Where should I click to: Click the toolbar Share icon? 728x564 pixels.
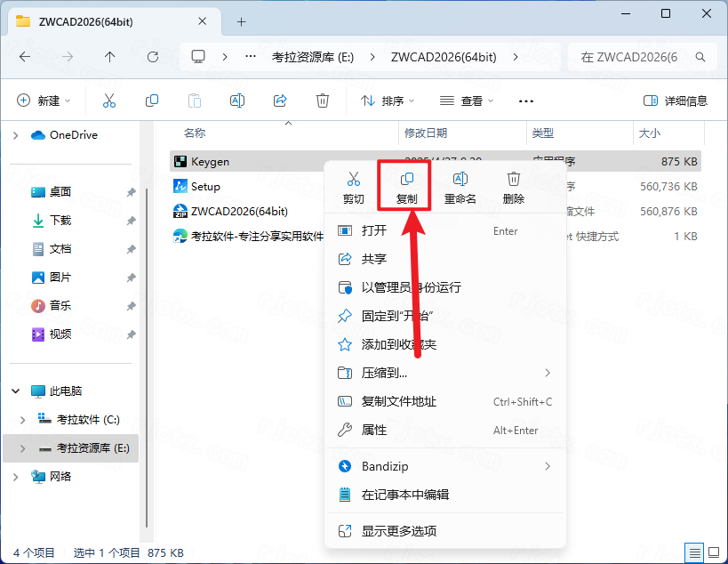click(280, 101)
